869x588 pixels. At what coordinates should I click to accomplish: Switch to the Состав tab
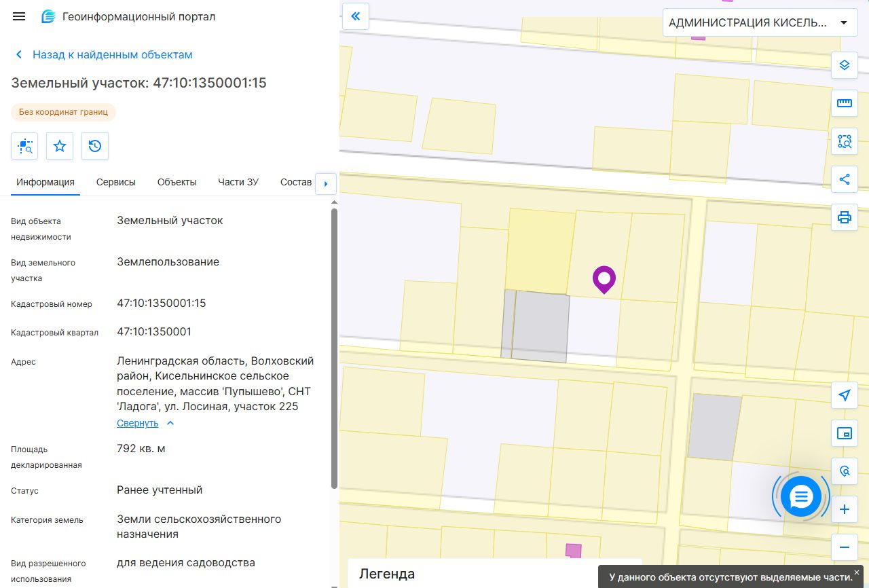(x=296, y=182)
